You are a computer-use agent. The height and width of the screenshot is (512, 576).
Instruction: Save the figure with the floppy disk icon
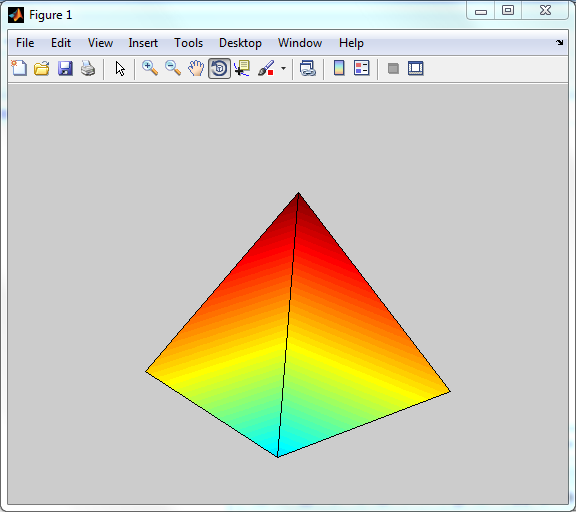click(x=65, y=68)
